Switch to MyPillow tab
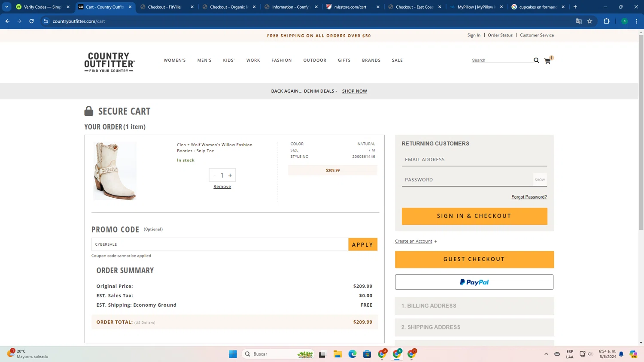Screen dimensions: 644x362 (477, 7)
